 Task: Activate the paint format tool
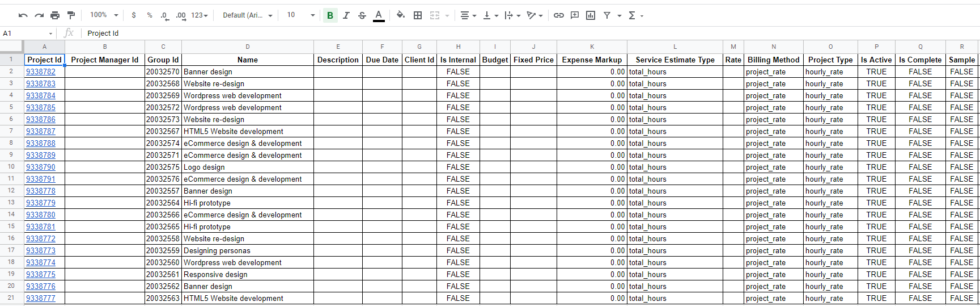pos(71,15)
